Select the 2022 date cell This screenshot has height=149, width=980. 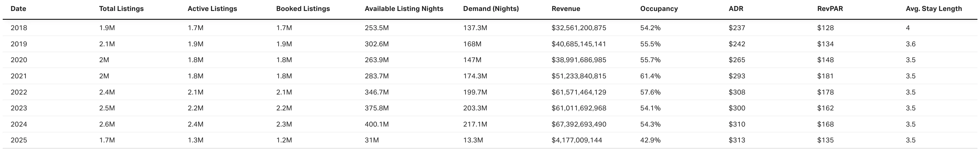(19, 92)
